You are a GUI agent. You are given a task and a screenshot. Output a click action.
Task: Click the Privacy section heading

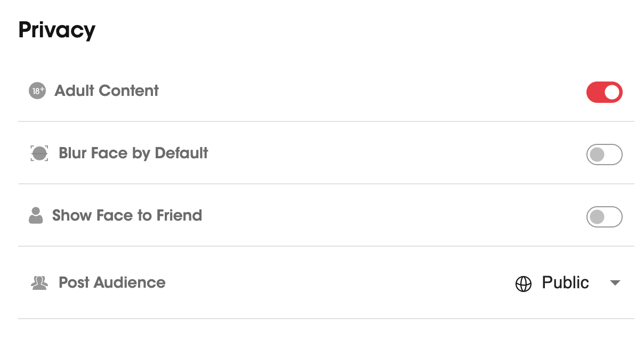[x=57, y=30]
